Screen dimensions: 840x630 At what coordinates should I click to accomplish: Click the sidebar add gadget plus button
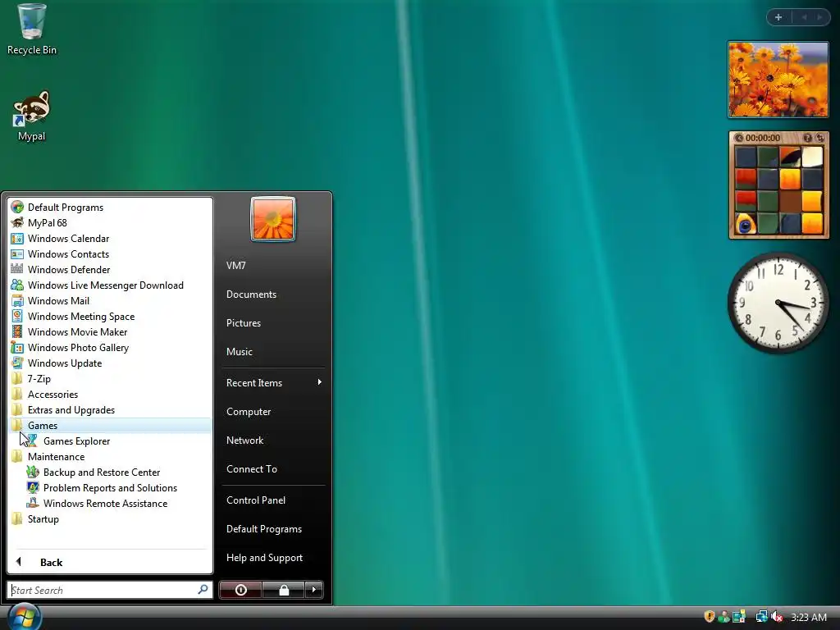point(778,17)
